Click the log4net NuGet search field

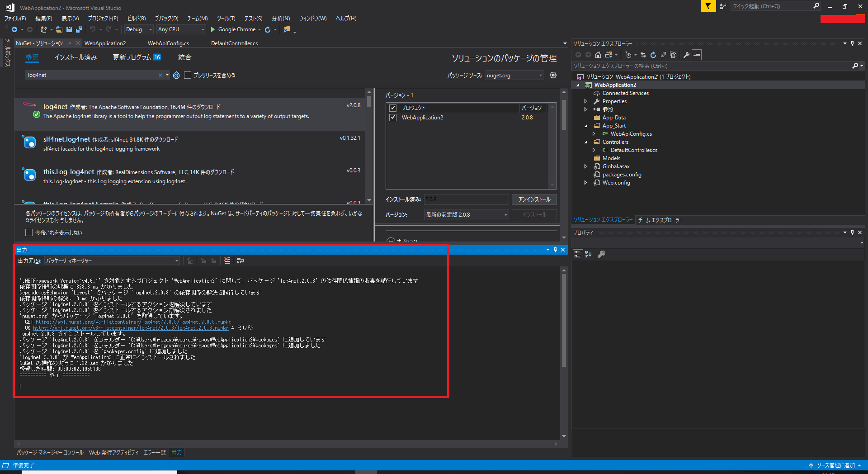[90, 75]
